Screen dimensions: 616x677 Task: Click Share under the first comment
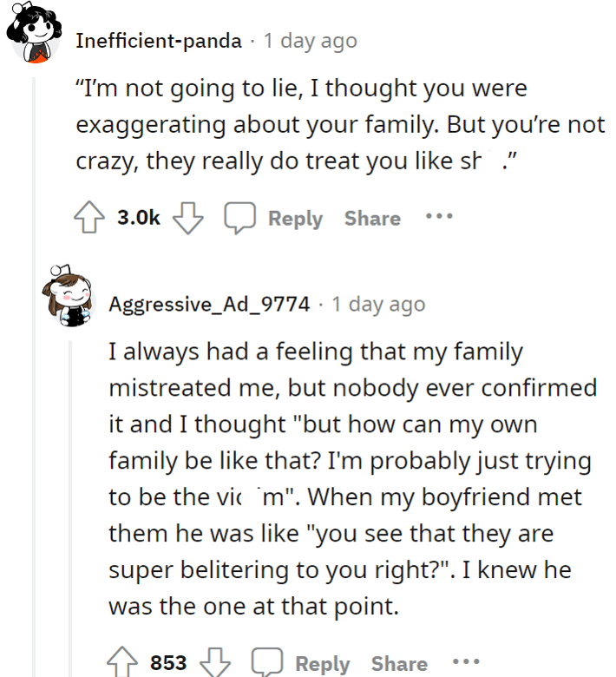pyautogui.click(x=372, y=218)
